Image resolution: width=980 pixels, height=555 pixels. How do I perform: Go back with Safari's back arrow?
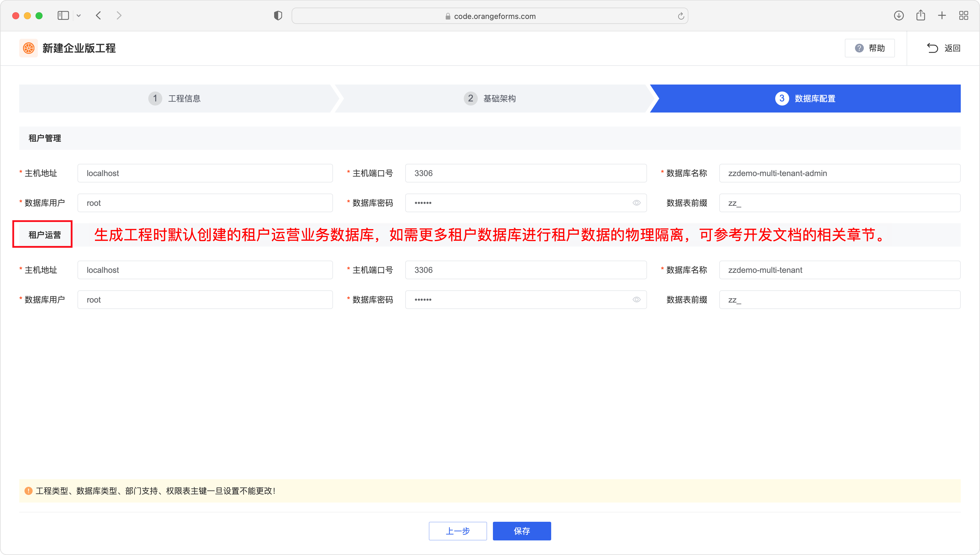point(98,16)
